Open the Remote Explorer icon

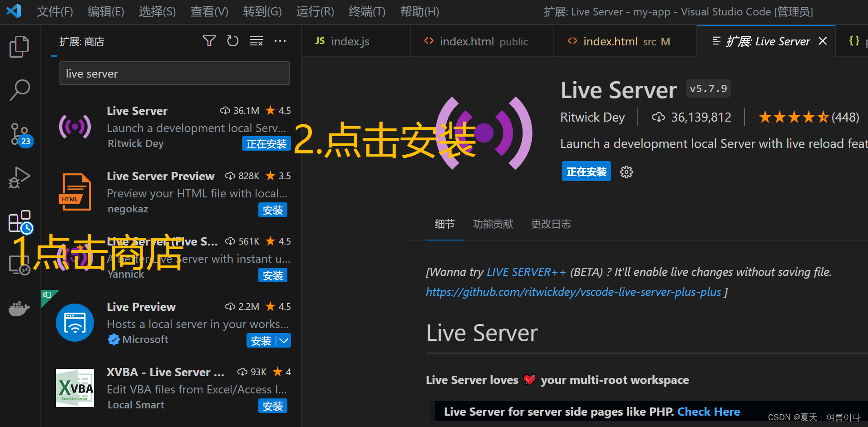click(x=20, y=265)
